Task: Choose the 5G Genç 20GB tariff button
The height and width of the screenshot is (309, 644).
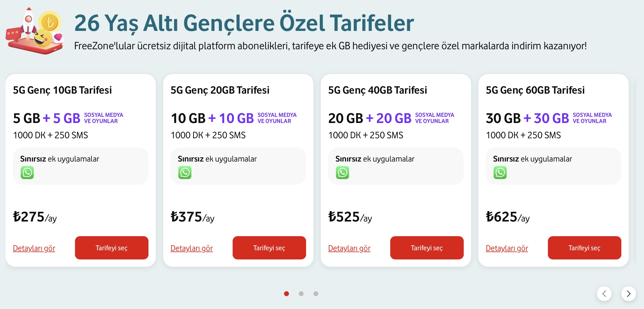Action: [269, 248]
